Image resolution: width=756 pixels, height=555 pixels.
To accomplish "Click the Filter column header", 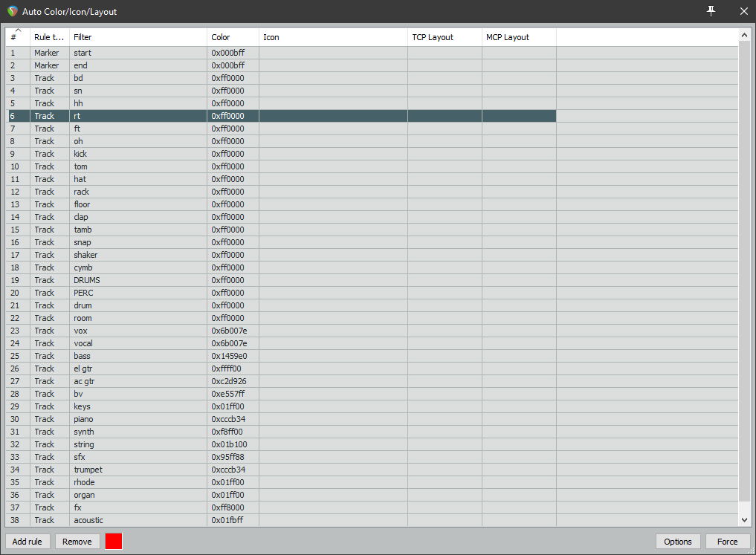I will [138, 37].
